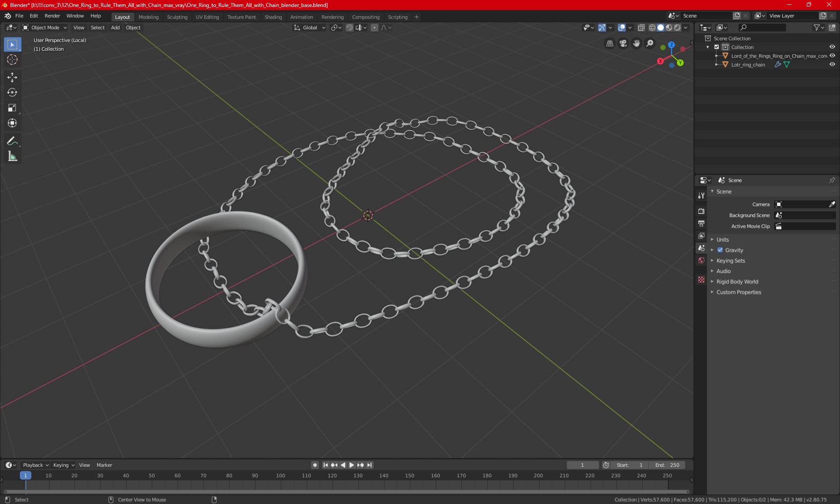
Task: Activate the 3D Cursor tool
Action: (12, 60)
